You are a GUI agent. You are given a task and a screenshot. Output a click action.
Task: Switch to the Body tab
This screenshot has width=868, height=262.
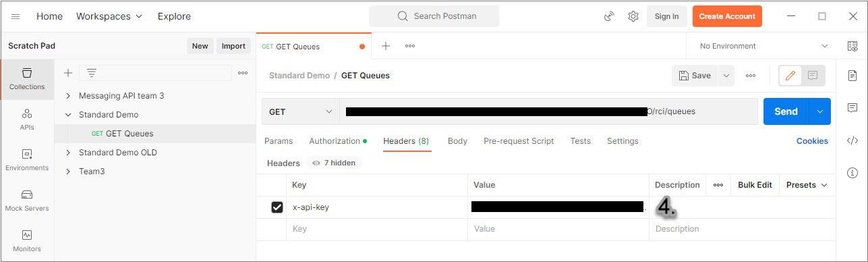457,141
